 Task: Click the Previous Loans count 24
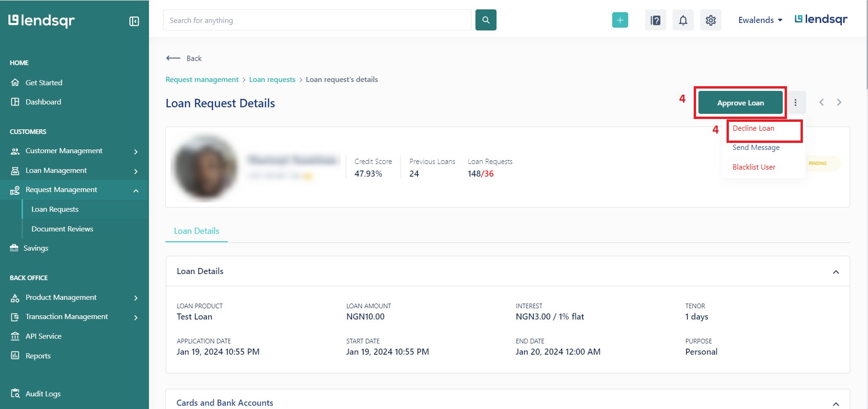414,174
